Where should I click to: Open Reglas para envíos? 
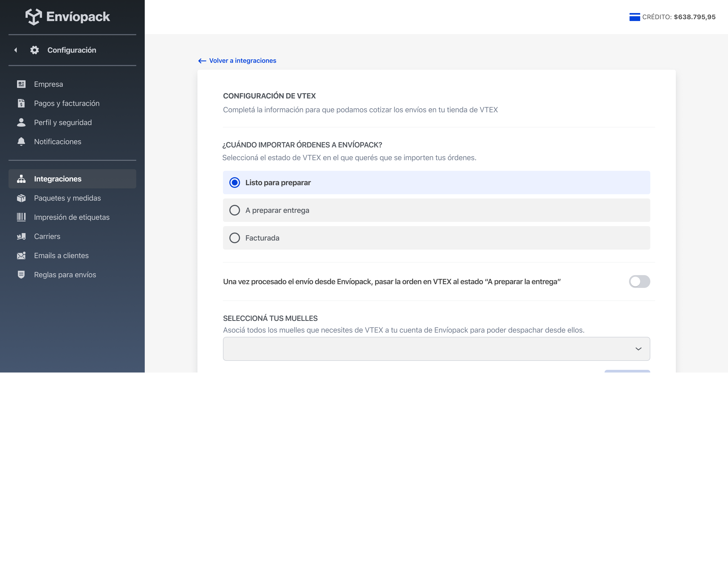click(72, 275)
